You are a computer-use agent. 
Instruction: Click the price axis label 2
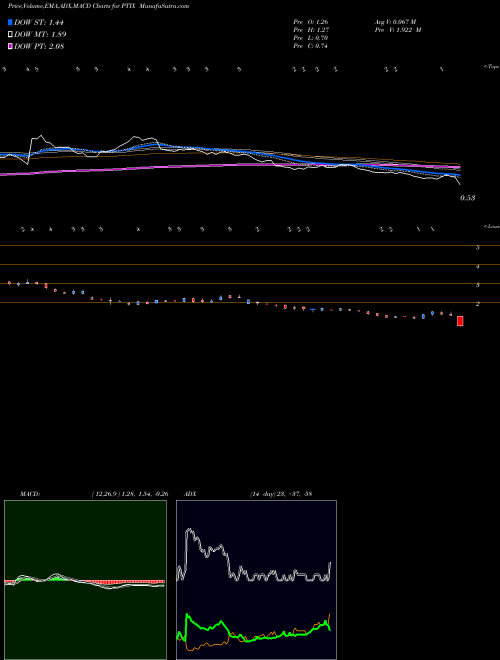(x=478, y=304)
